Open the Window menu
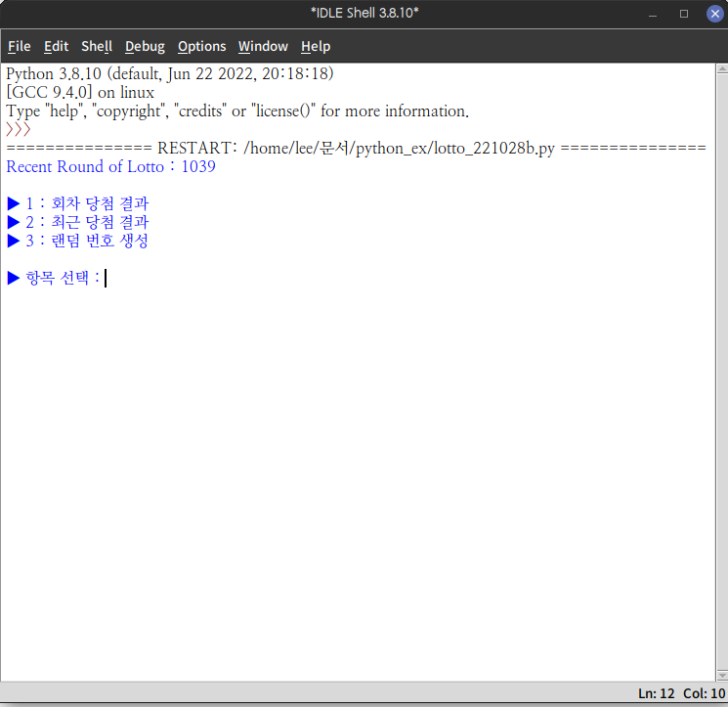 point(263,47)
